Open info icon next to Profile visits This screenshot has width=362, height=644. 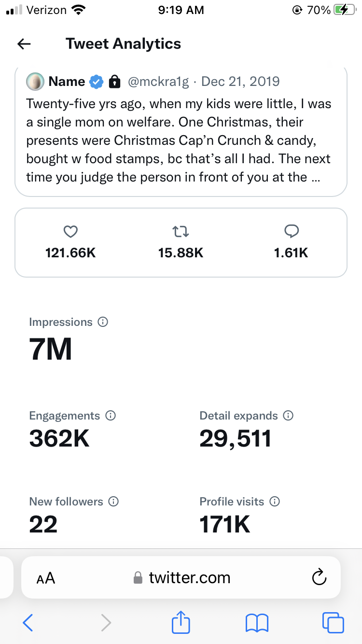click(275, 502)
